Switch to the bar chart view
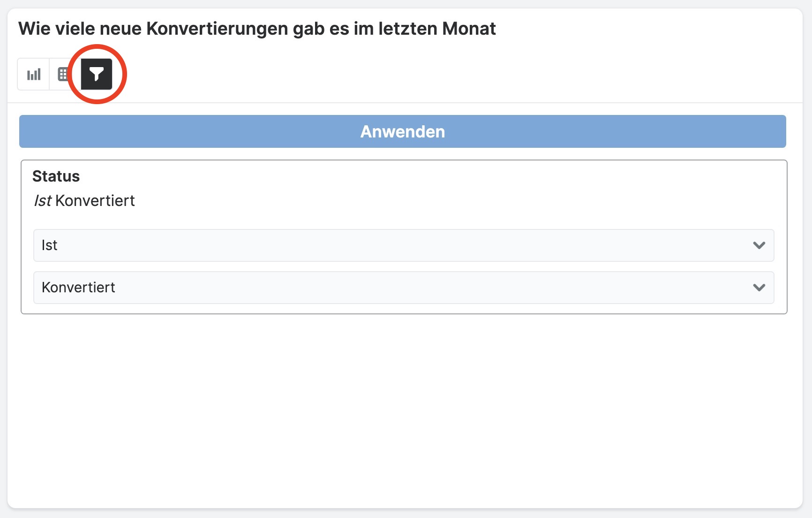The width and height of the screenshot is (812, 518). coord(34,74)
